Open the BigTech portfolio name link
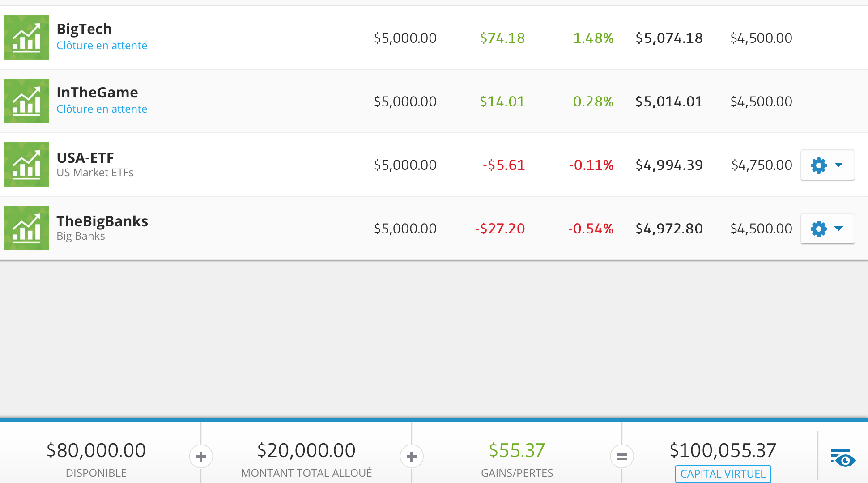The height and width of the screenshot is (483, 868). (84, 29)
